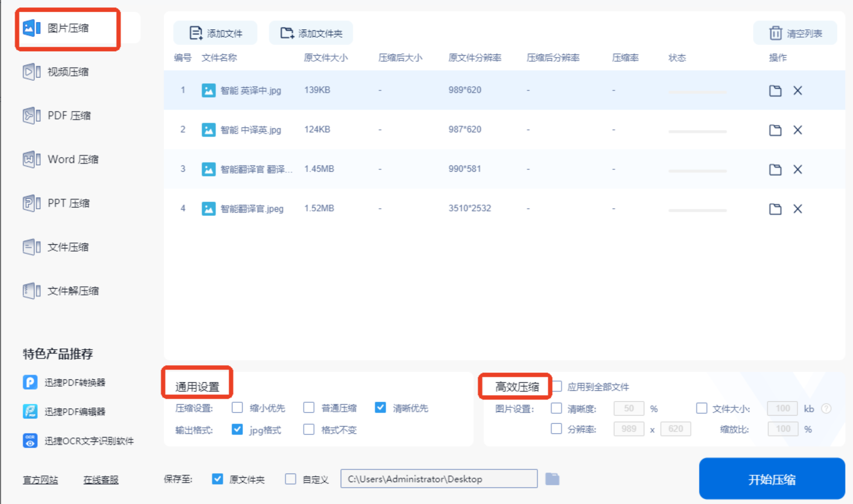Enable the 缩小优先 checkbox
Screen dimensions: 853x504
(237, 407)
